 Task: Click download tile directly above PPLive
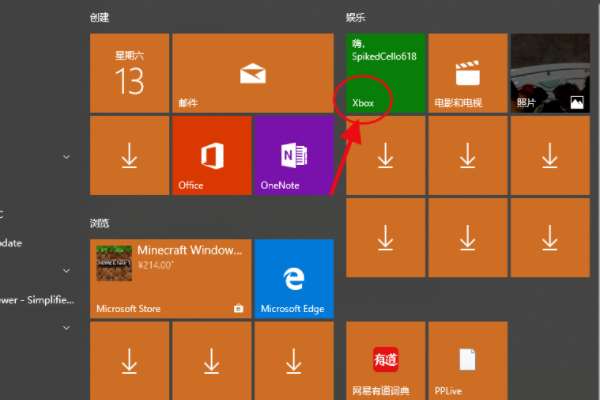[x=468, y=237]
